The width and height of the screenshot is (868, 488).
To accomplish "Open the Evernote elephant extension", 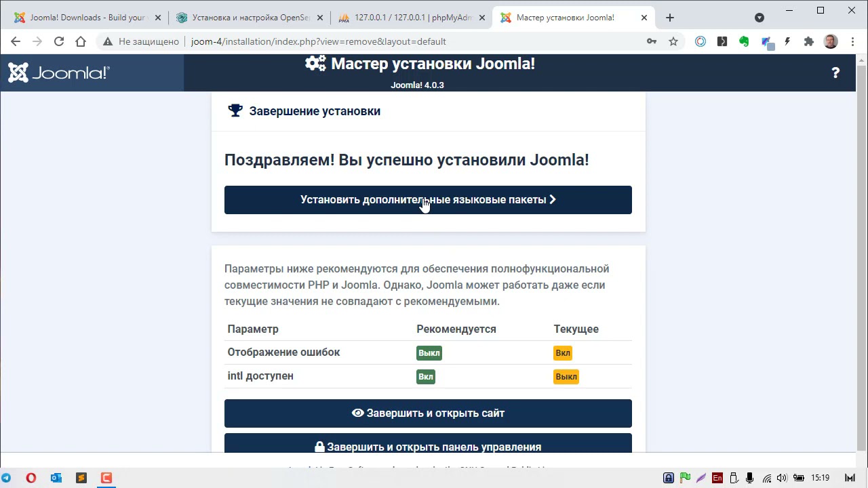I will click(x=744, y=41).
